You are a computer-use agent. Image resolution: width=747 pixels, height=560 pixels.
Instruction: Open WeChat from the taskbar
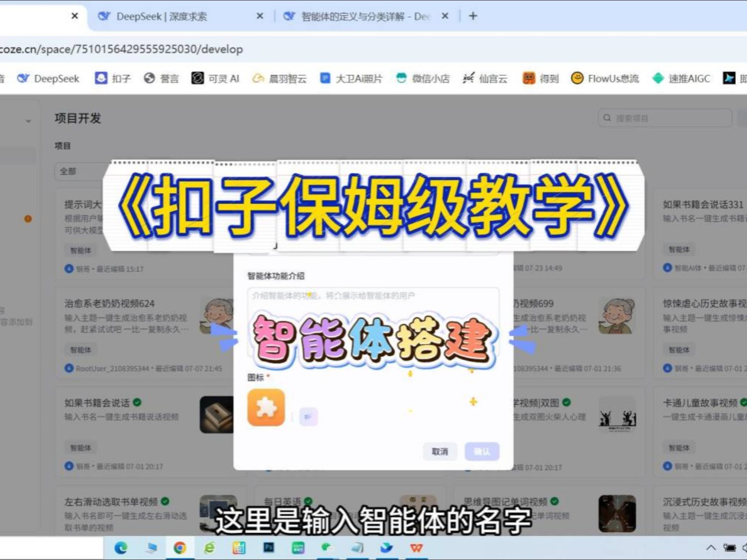tap(327, 548)
